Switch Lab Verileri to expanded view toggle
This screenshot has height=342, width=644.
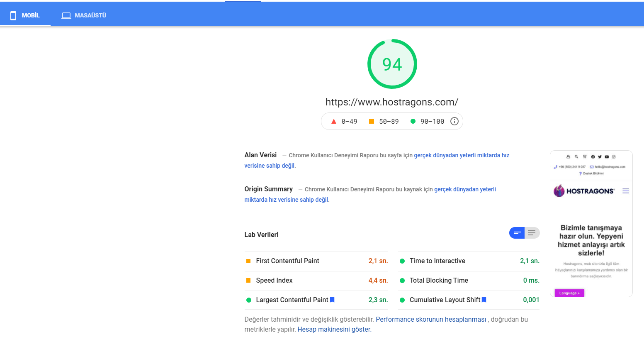click(x=532, y=233)
